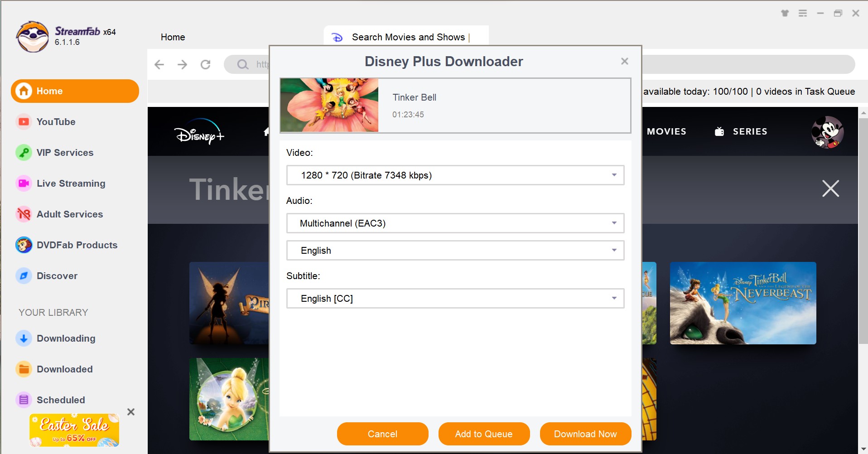Click the VIP Services key icon
Viewport: 868px width, 454px height.
[24, 153]
